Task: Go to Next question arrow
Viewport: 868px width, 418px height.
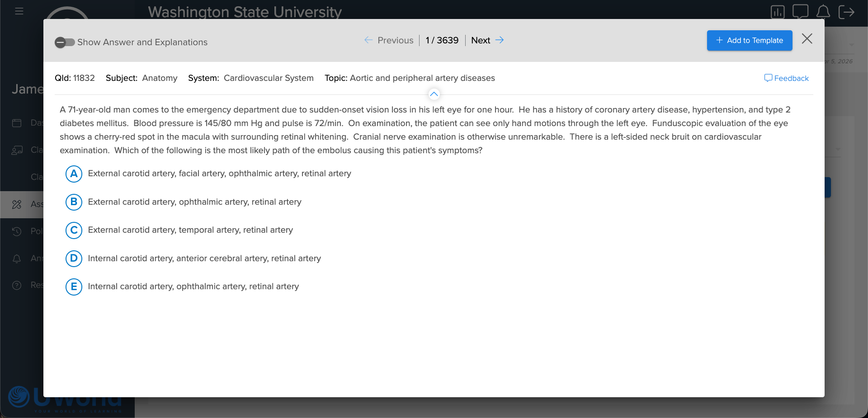Action: coord(500,40)
